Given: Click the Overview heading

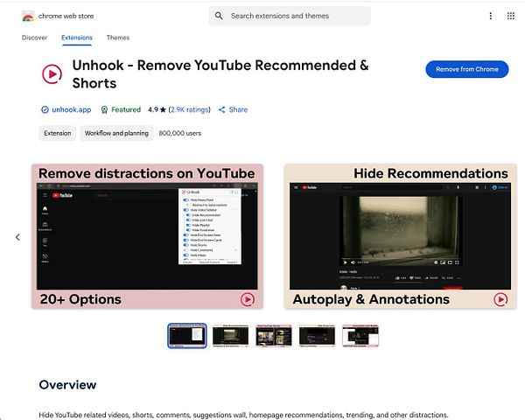Looking at the screenshot, I should tap(67, 384).
